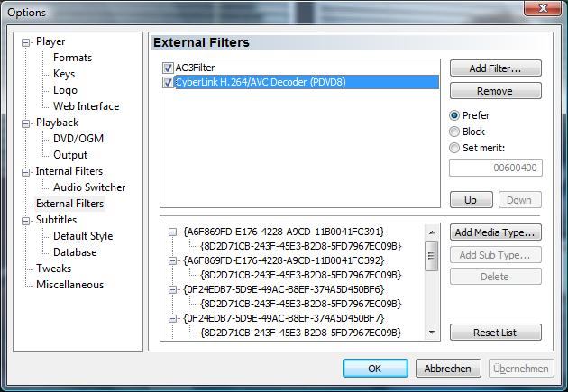Image resolution: width=568 pixels, height=392 pixels.
Task: Select the Prefer radio button
Action: pos(454,115)
